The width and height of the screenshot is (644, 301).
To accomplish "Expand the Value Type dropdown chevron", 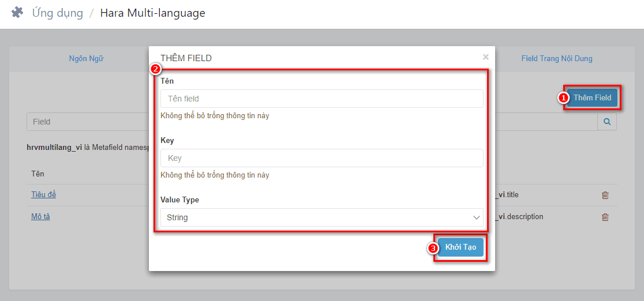I will [477, 217].
